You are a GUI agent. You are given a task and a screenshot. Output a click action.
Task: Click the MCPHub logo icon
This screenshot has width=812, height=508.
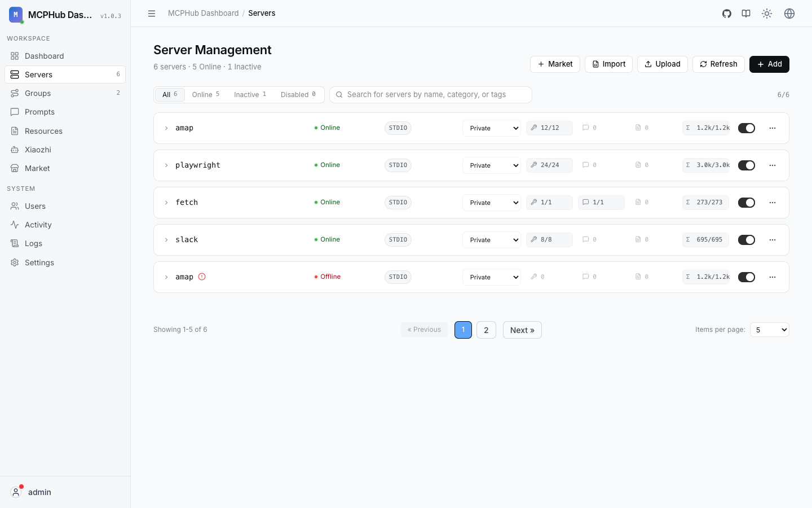[16, 15]
